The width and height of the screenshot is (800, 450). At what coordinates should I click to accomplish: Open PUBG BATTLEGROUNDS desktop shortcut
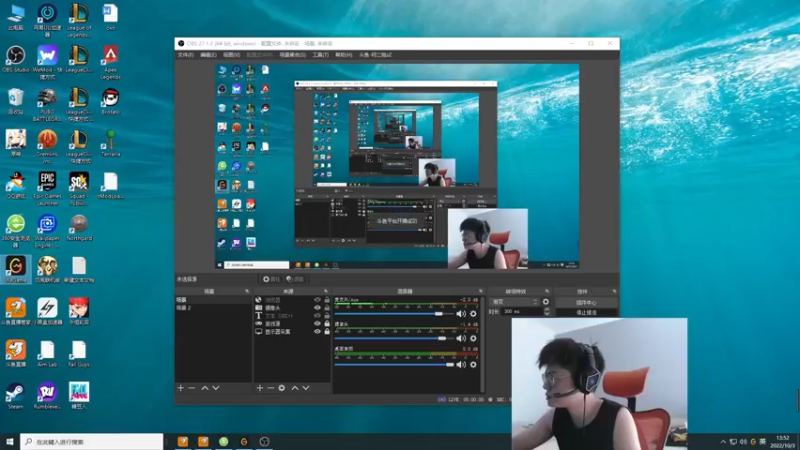47,105
